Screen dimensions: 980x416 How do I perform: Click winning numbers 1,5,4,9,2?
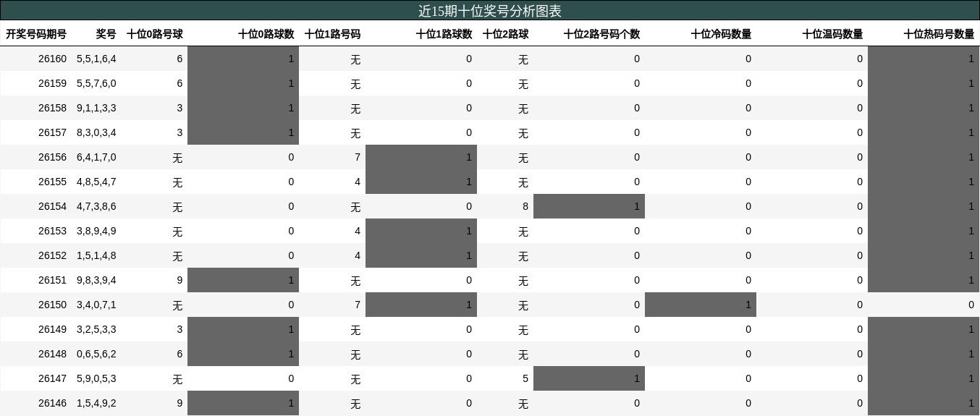point(96,403)
